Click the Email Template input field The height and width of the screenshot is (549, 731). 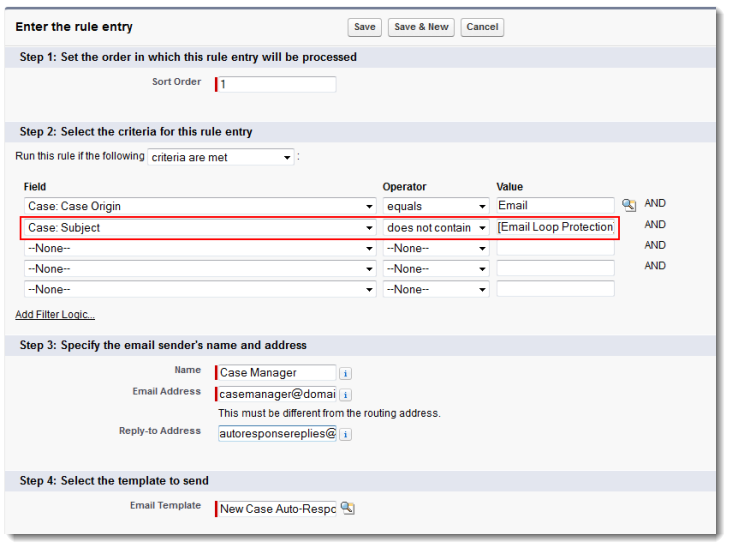277,509
